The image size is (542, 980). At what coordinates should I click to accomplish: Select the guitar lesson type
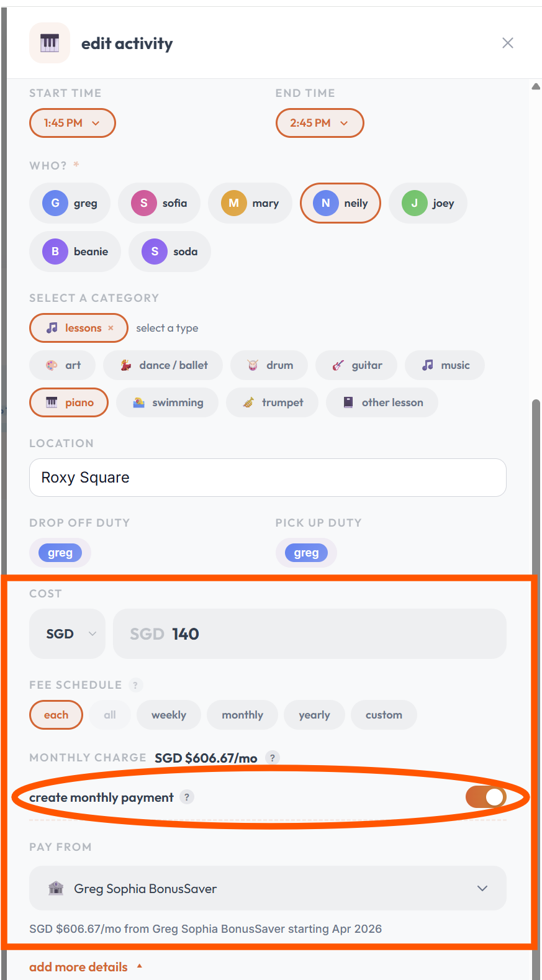pos(357,365)
